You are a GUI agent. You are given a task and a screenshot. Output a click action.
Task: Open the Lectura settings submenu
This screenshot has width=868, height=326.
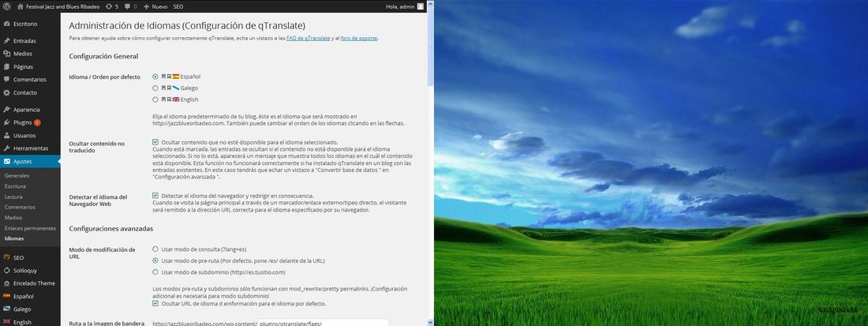[13, 197]
